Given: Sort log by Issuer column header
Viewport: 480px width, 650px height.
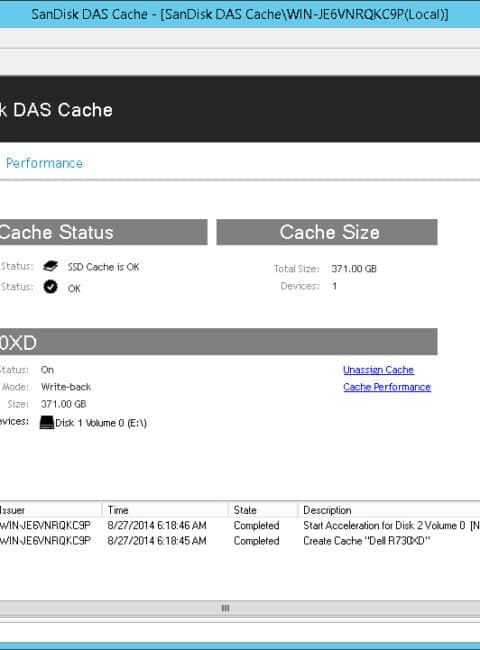Looking at the screenshot, I should [x=51, y=510].
